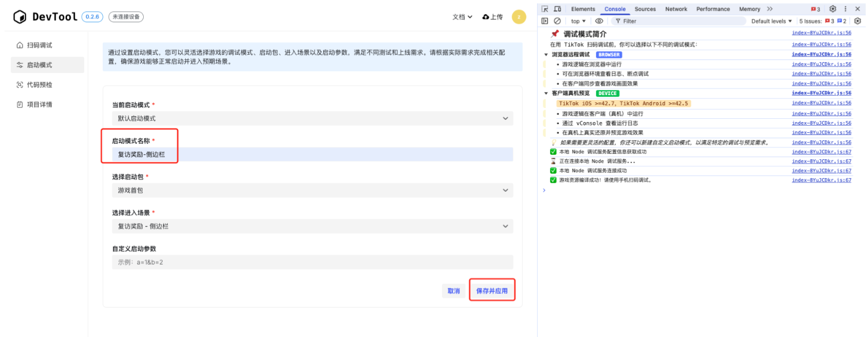The height and width of the screenshot is (337, 868).
Task: Toggle live expression eye icon
Action: pyautogui.click(x=599, y=21)
